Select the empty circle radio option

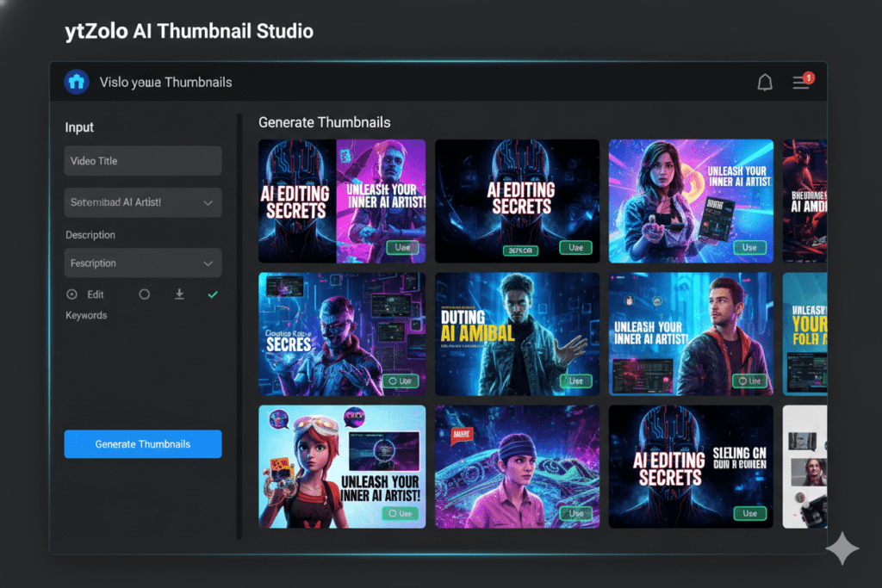(x=143, y=294)
